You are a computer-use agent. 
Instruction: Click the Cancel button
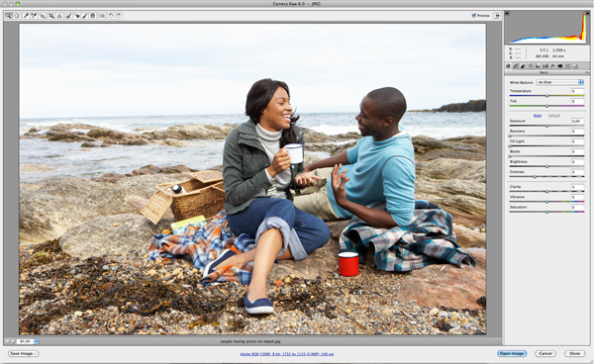coord(545,353)
